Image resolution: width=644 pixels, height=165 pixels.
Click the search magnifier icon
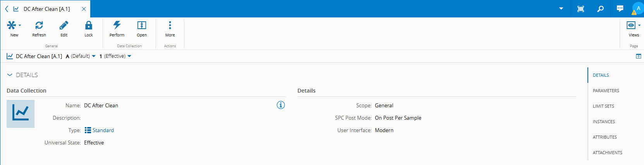tap(600, 9)
